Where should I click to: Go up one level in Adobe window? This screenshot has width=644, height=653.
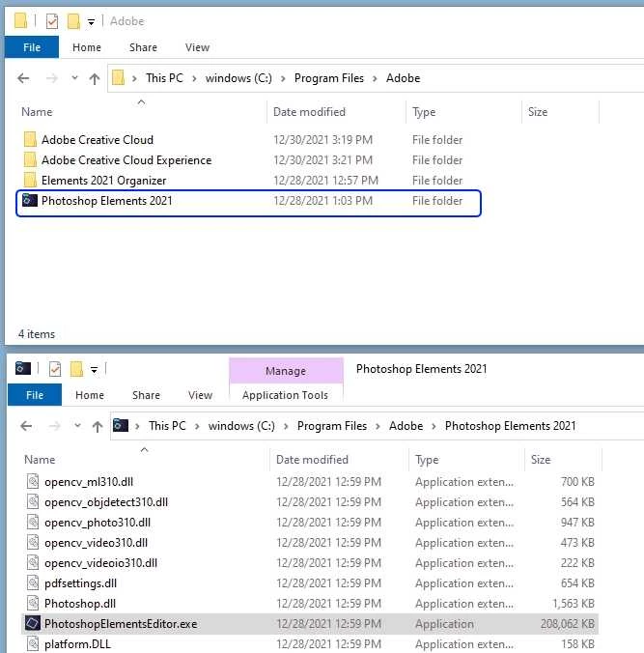95,78
